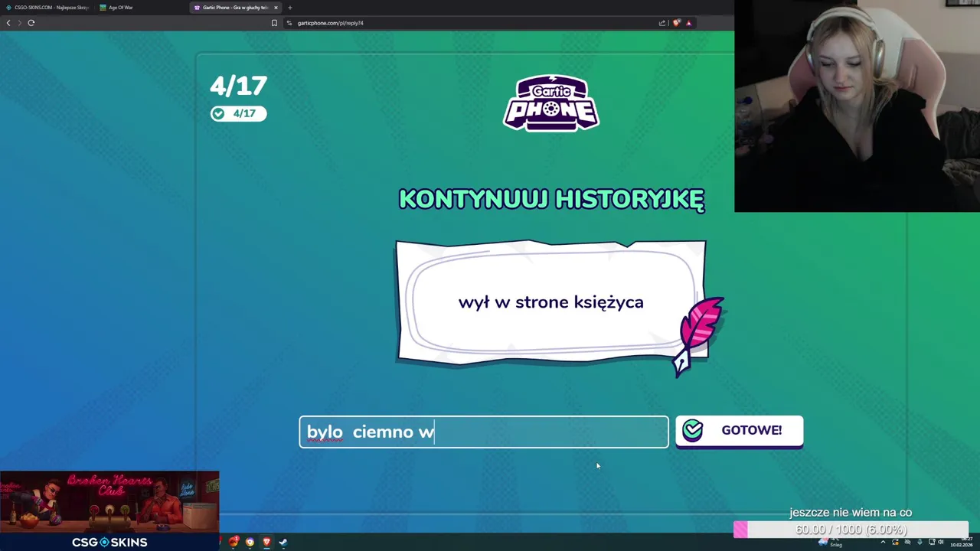Click the microphone icon in system tray
Image resolution: width=980 pixels, height=551 pixels.
(920, 542)
